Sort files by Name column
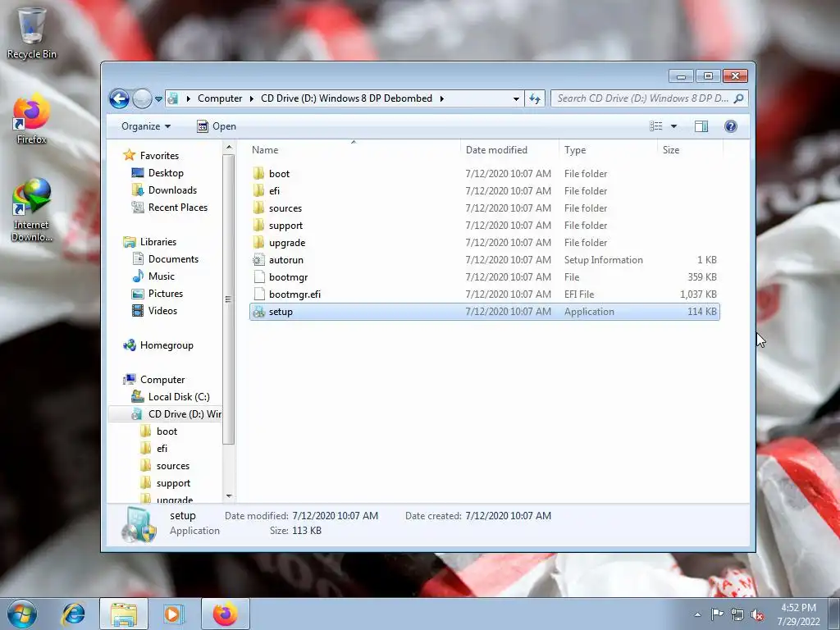Image resolution: width=840 pixels, height=630 pixels. pyautogui.click(x=353, y=150)
